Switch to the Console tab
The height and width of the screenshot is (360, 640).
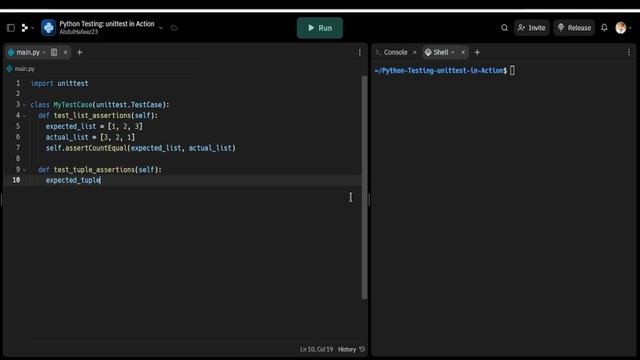coord(395,52)
